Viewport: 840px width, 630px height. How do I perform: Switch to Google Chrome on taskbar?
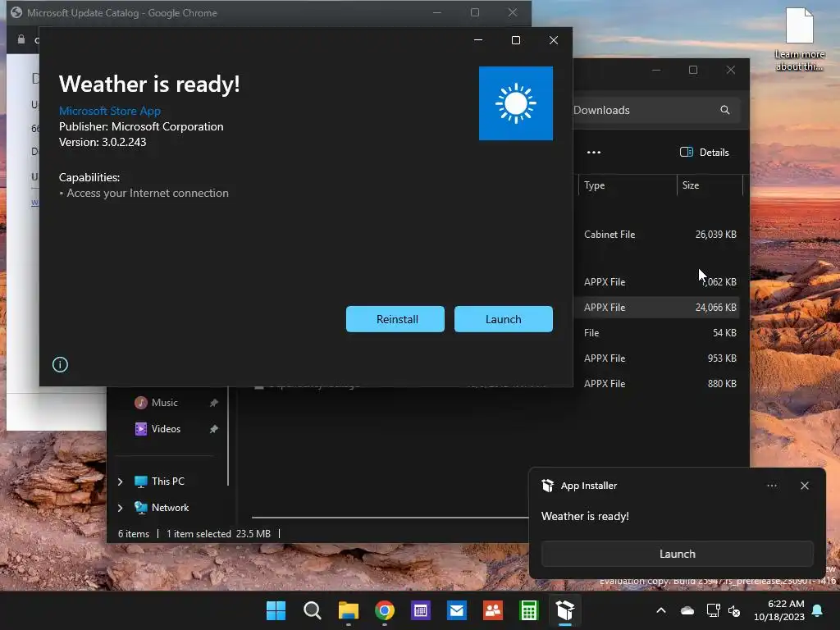(385, 610)
